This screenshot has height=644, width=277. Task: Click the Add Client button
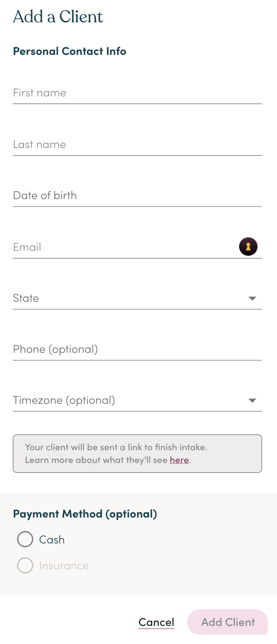pos(227,622)
